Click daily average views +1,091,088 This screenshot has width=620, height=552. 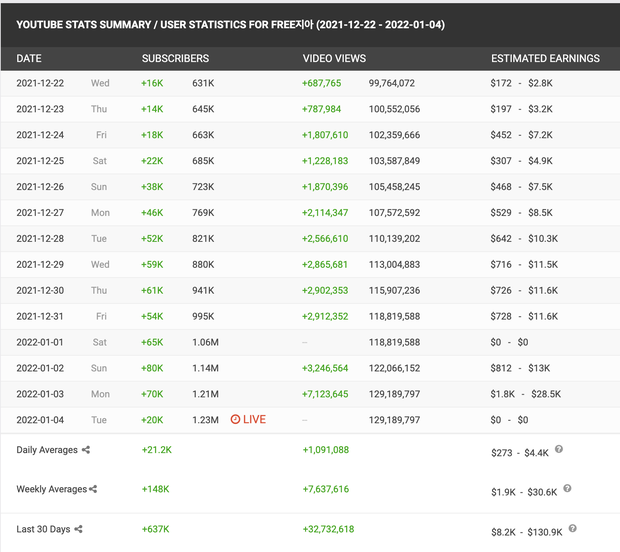pyautogui.click(x=326, y=450)
